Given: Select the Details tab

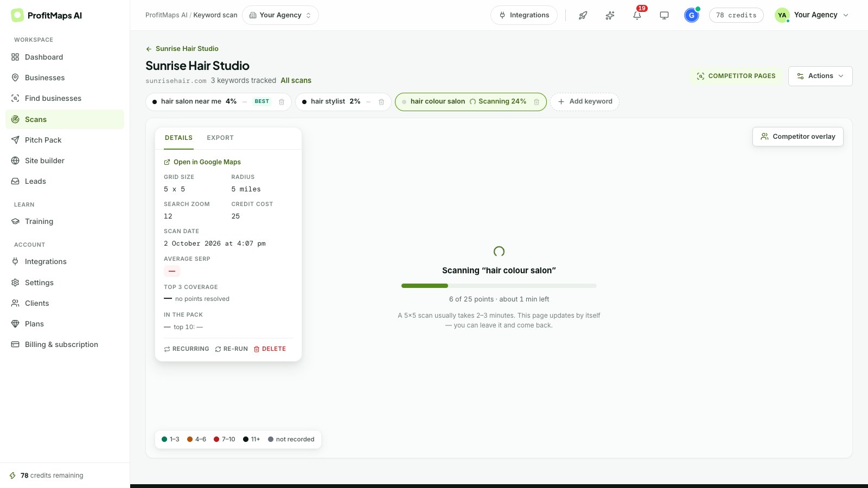Looking at the screenshot, I should click(x=178, y=138).
